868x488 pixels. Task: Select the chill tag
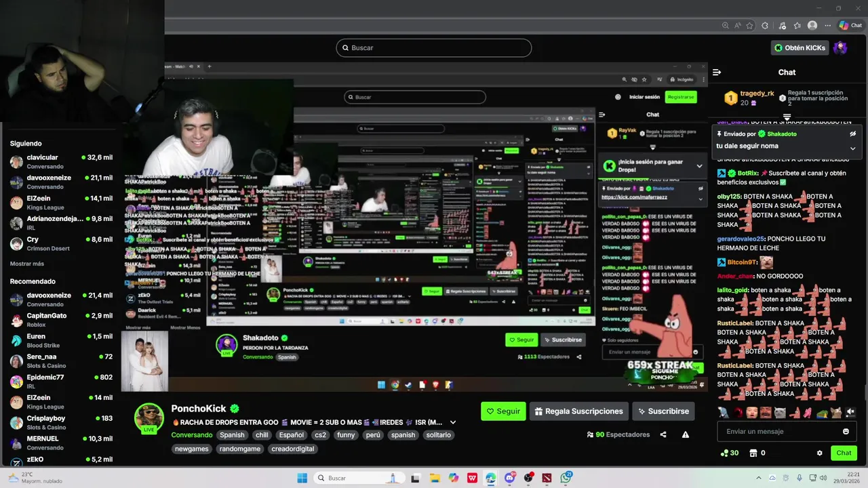[262, 435]
